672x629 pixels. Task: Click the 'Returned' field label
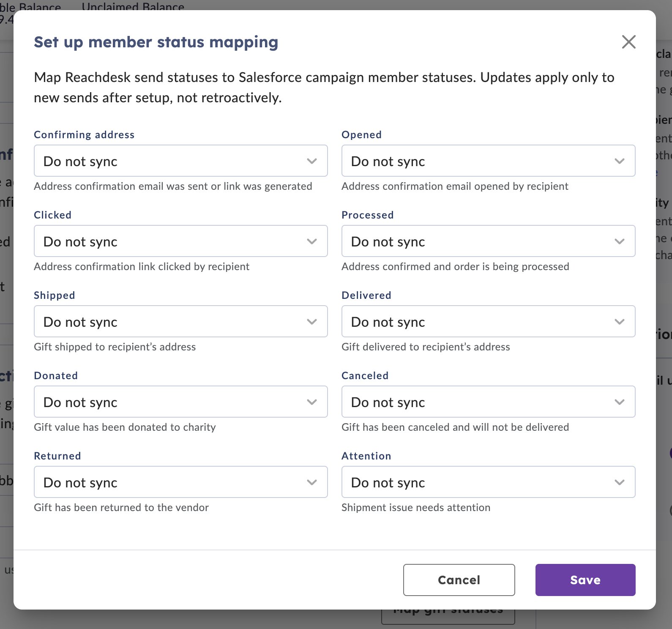point(57,456)
